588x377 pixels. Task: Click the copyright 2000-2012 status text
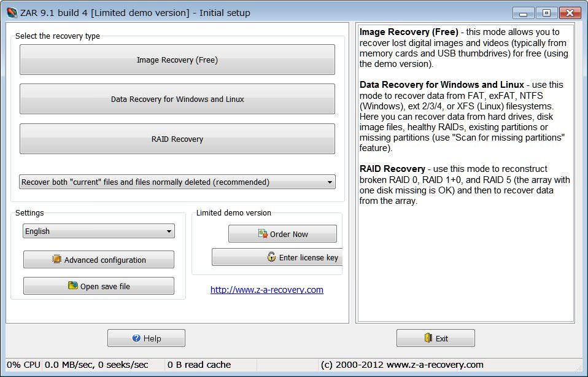[x=402, y=365]
